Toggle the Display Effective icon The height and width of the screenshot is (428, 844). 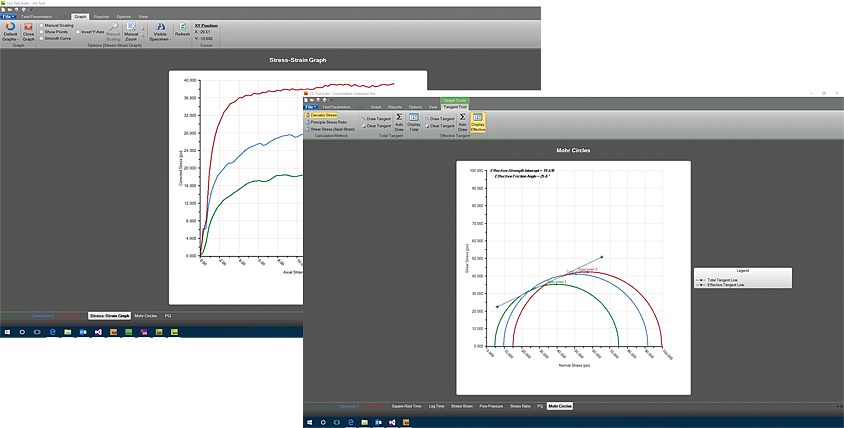pos(478,121)
